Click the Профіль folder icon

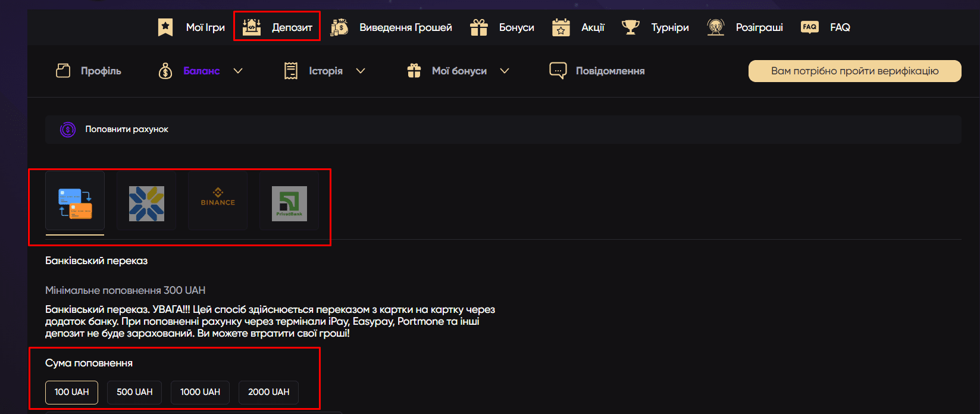coord(63,71)
